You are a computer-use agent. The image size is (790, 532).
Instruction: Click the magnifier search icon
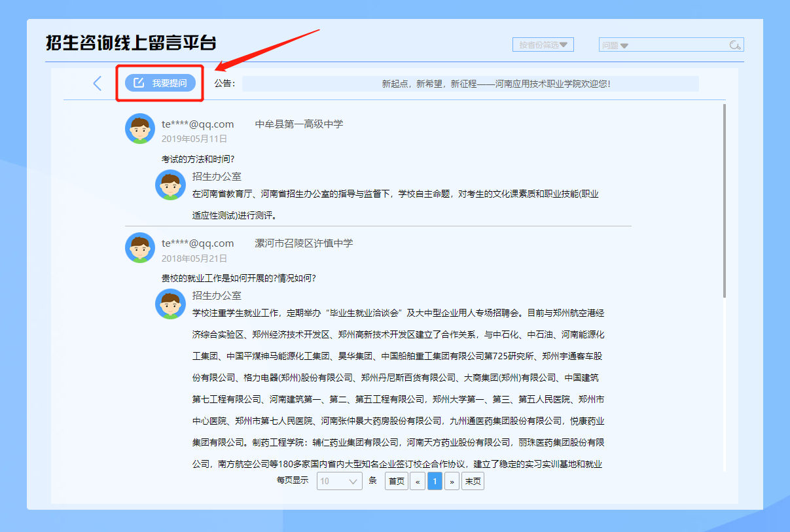pos(736,44)
